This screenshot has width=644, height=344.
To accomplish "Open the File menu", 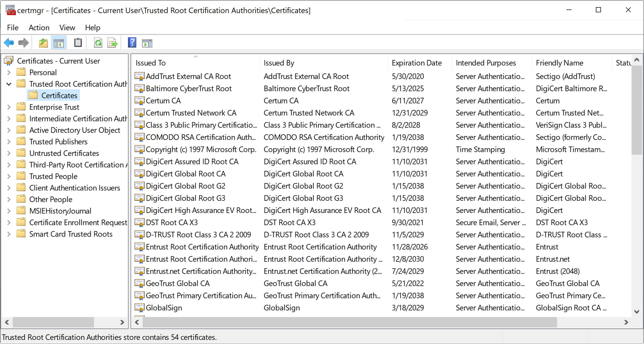I will [x=13, y=27].
